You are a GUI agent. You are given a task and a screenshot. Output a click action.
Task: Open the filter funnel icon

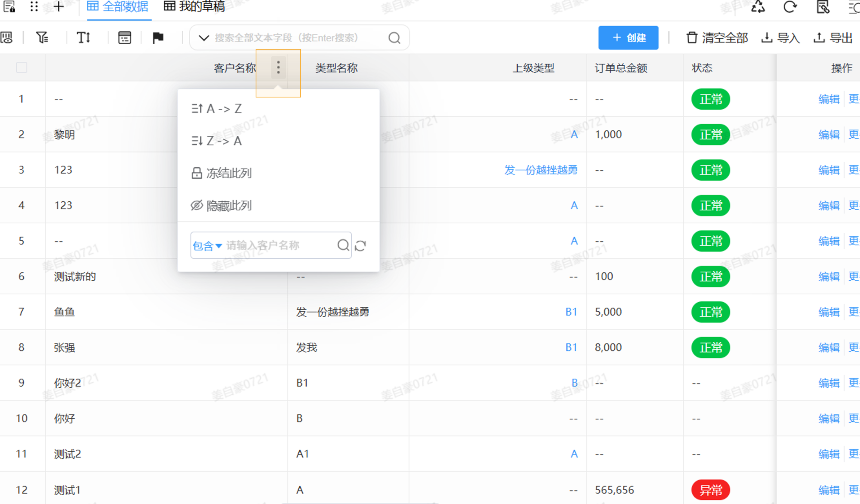tap(42, 37)
